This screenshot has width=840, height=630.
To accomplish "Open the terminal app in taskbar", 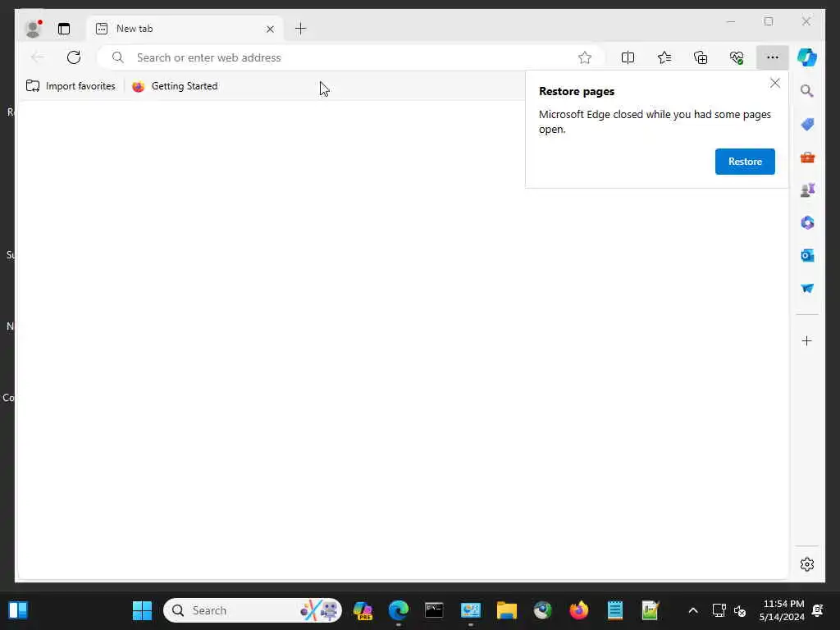I will (434, 610).
